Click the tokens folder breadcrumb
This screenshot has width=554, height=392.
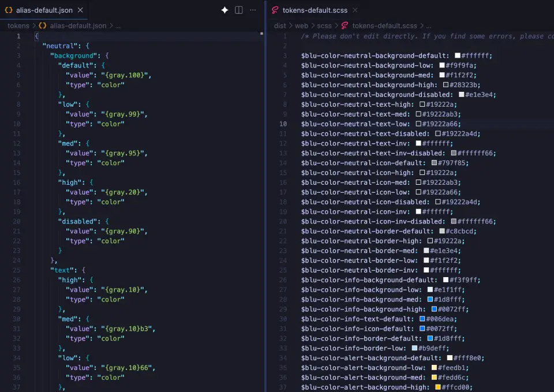pos(18,26)
